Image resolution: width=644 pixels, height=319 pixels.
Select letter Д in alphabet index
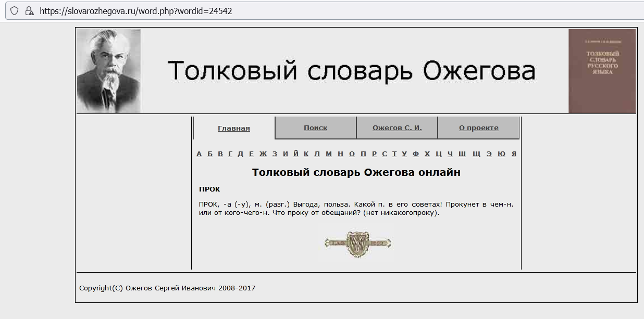pyautogui.click(x=240, y=154)
